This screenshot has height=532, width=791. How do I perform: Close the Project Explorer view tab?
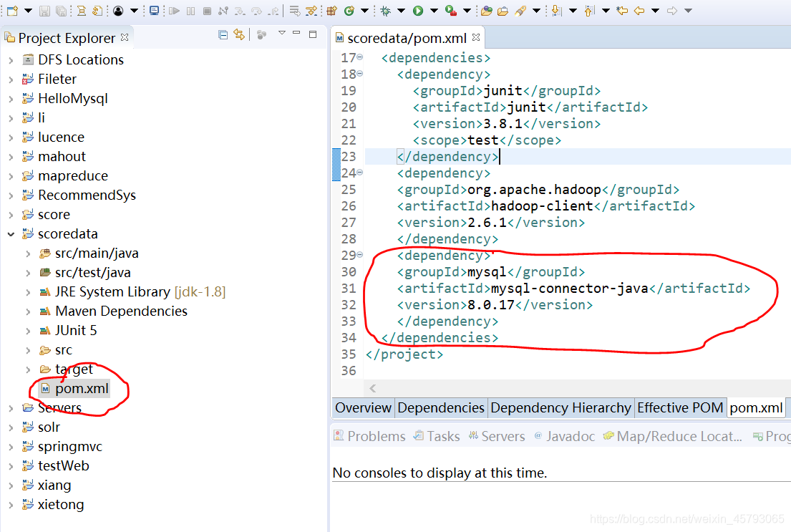pos(125,37)
